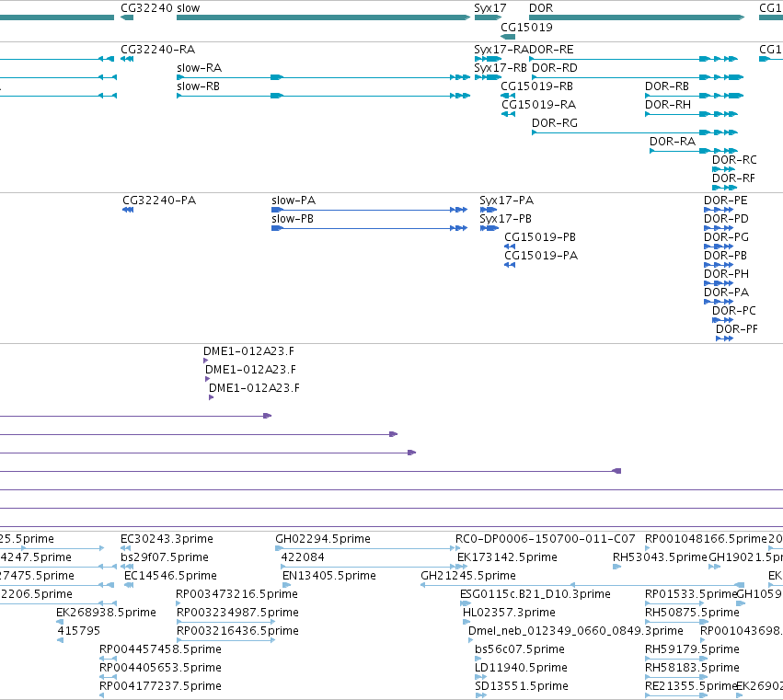Click the GH02294.5prime EST label
This screenshot has height=700, width=783.
[323, 539]
